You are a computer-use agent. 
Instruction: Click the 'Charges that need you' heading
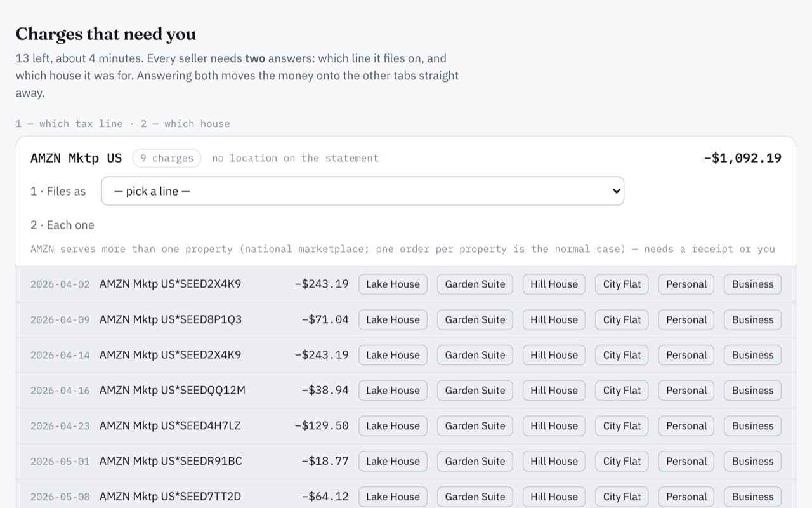pos(106,34)
